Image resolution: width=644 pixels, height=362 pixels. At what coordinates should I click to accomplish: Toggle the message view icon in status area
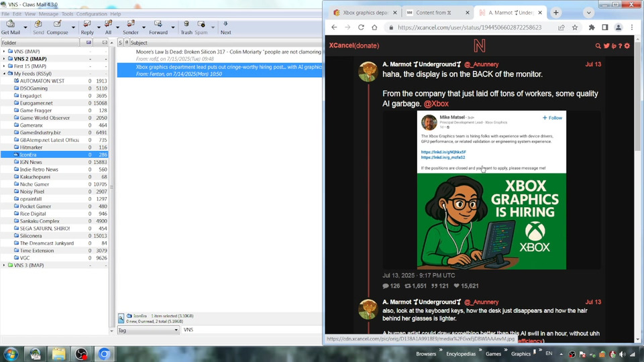click(x=121, y=318)
